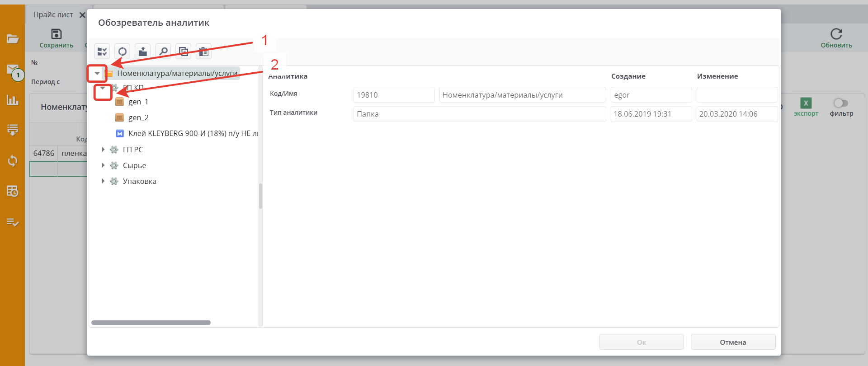Click the sync arrows sidebar icon
The height and width of the screenshot is (366, 868).
click(x=13, y=161)
